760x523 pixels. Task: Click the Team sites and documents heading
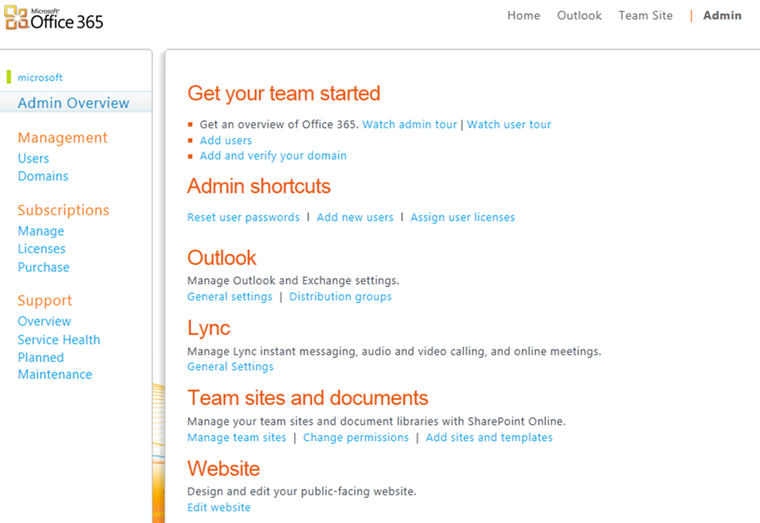pos(308,398)
